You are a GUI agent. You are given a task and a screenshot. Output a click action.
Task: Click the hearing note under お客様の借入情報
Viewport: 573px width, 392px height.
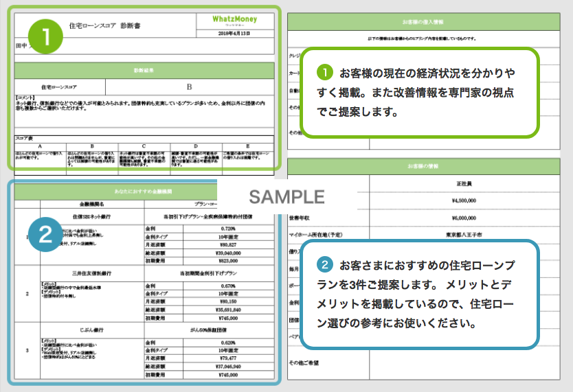(422, 38)
